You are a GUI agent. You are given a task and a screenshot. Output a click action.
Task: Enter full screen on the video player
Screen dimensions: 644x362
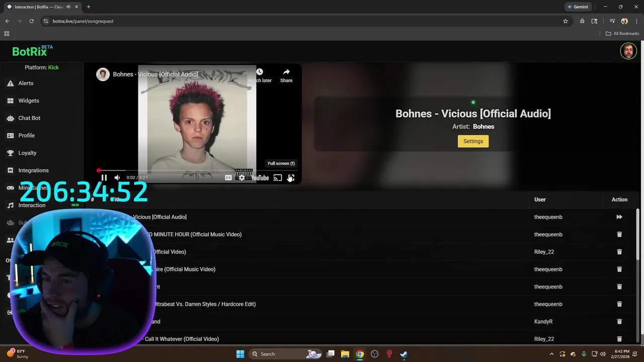(291, 178)
